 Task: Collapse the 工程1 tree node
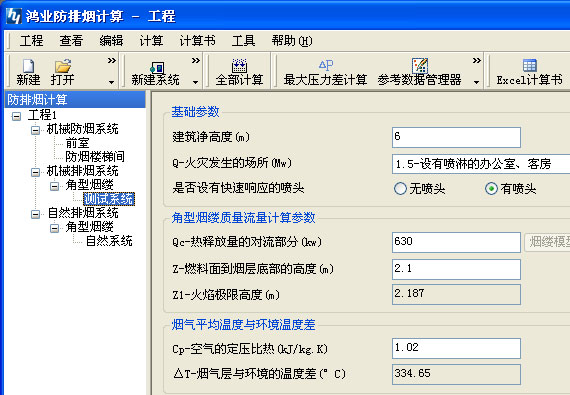click(16, 116)
